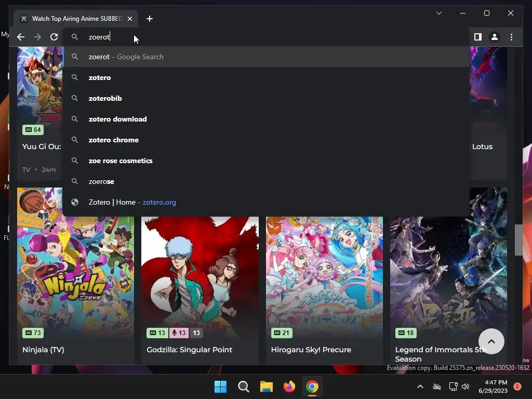Open a new tab with the plus button
Screen dimensions: 532x399
coord(150,19)
